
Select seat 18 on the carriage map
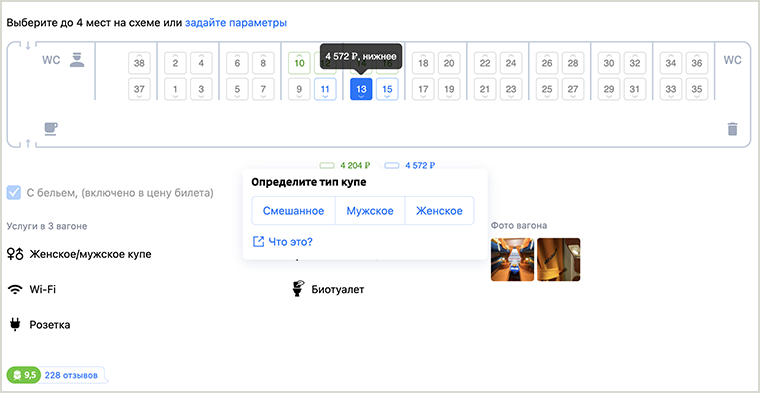(x=423, y=63)
